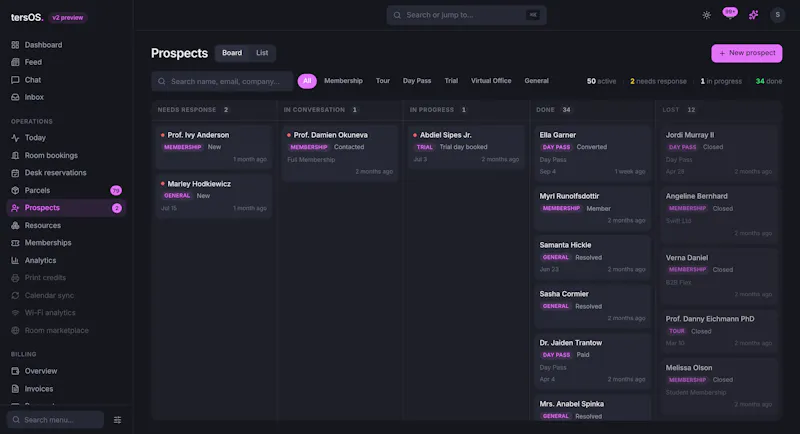800x434 pixels.
Task: Open Marley Hodkiewicz prospect card
Action: 213,196
